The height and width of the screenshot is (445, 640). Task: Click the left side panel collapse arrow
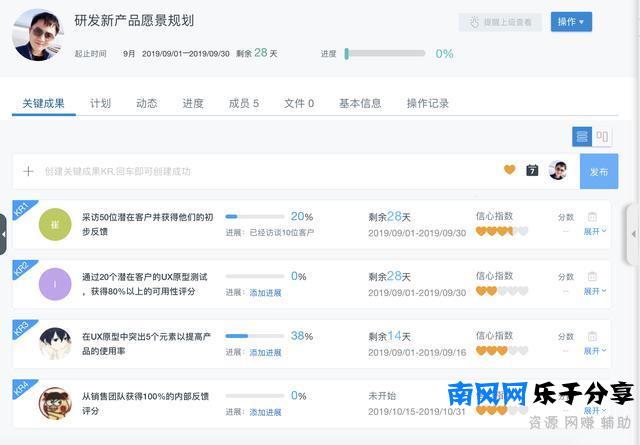(x=3, y=234)
